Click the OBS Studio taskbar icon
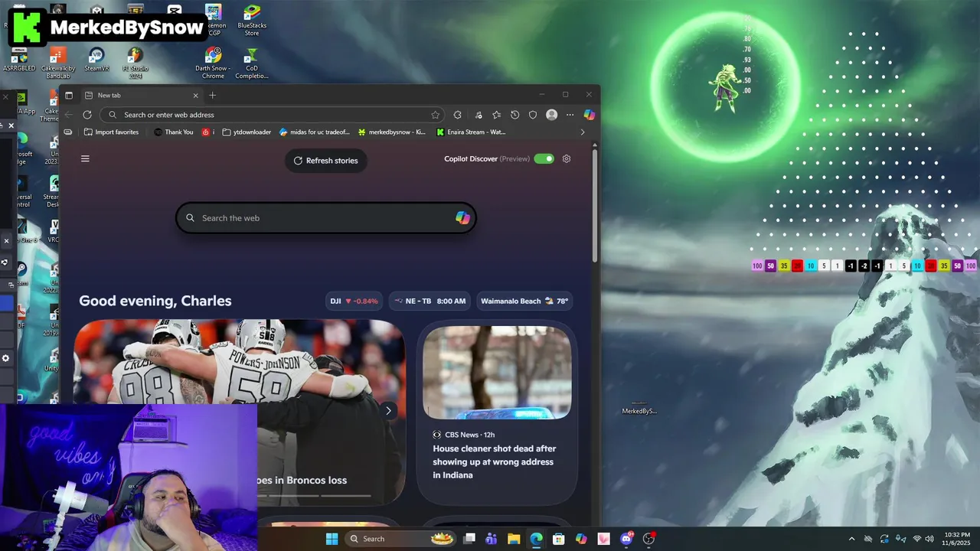Viewport: 980px width, 551px height. (x=648, y=539)
